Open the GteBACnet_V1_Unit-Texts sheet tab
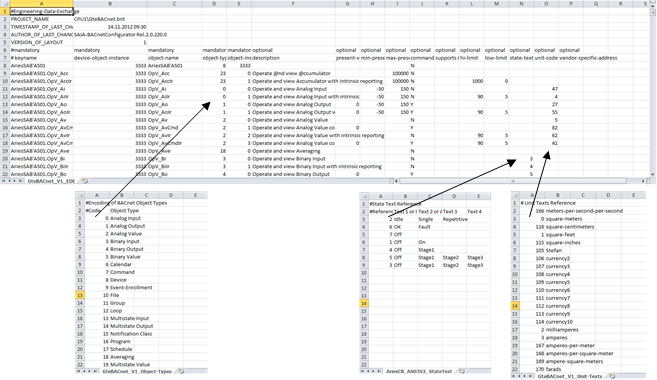Image resolution: width=657 pixels, height=380 pixels. click(x=570, y=376)
